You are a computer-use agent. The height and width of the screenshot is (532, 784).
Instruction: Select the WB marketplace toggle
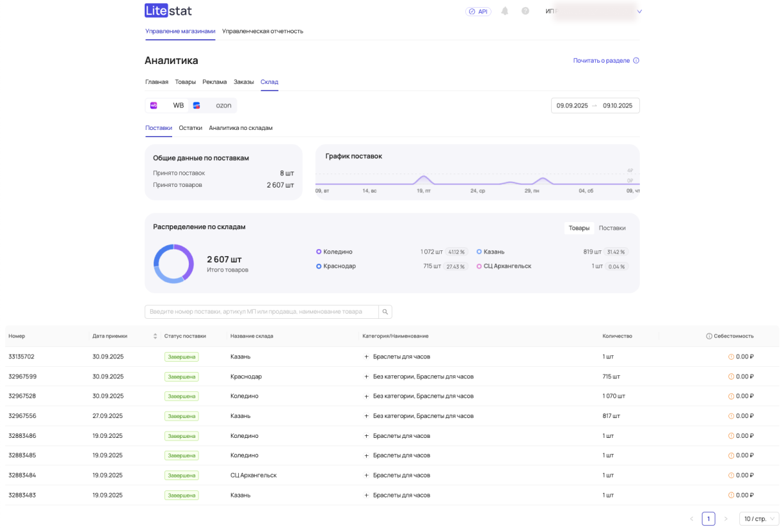(168, 106)
